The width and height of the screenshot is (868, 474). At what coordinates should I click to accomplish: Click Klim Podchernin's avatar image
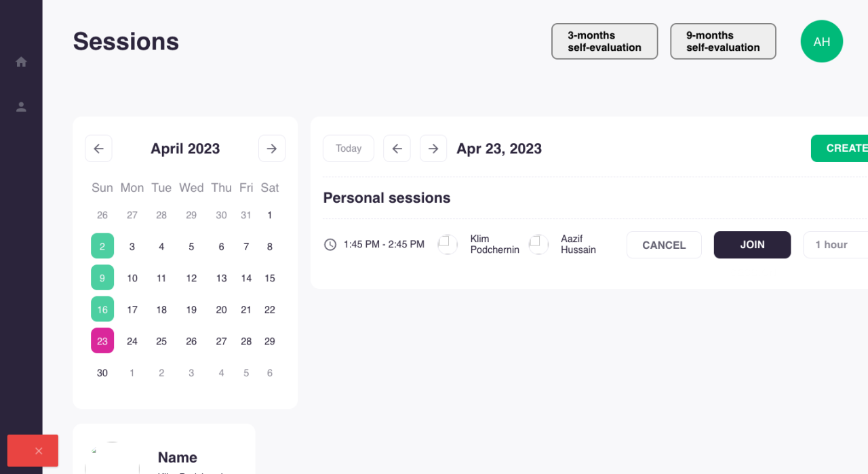point(448,244)
